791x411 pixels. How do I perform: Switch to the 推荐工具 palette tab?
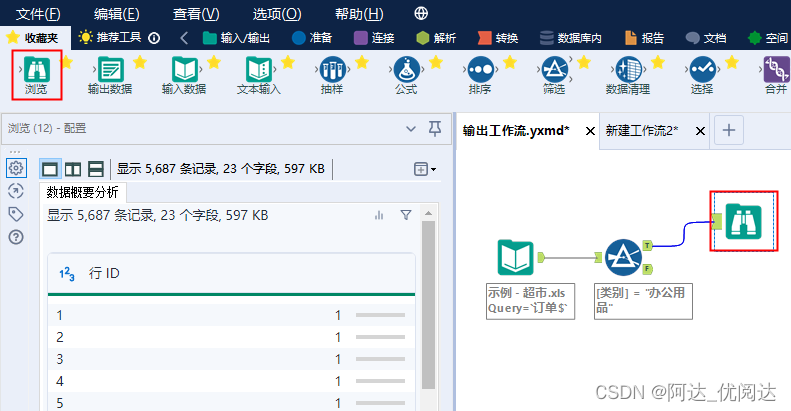[x=110, y=37]
